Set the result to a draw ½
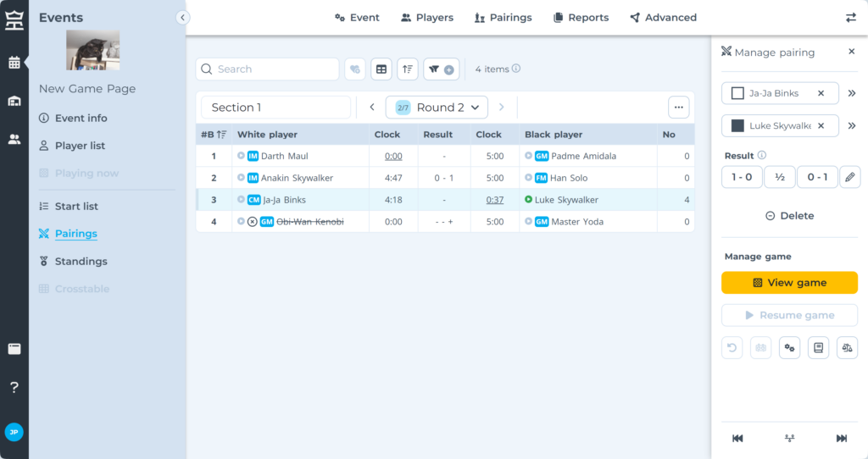The width and height of the screenshot is (868, 459). [780, 177]
